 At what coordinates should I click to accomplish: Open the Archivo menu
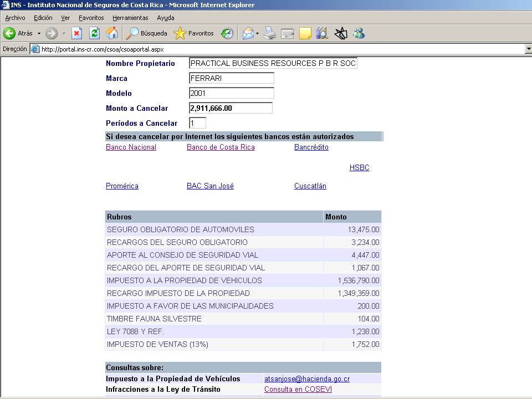15,18
